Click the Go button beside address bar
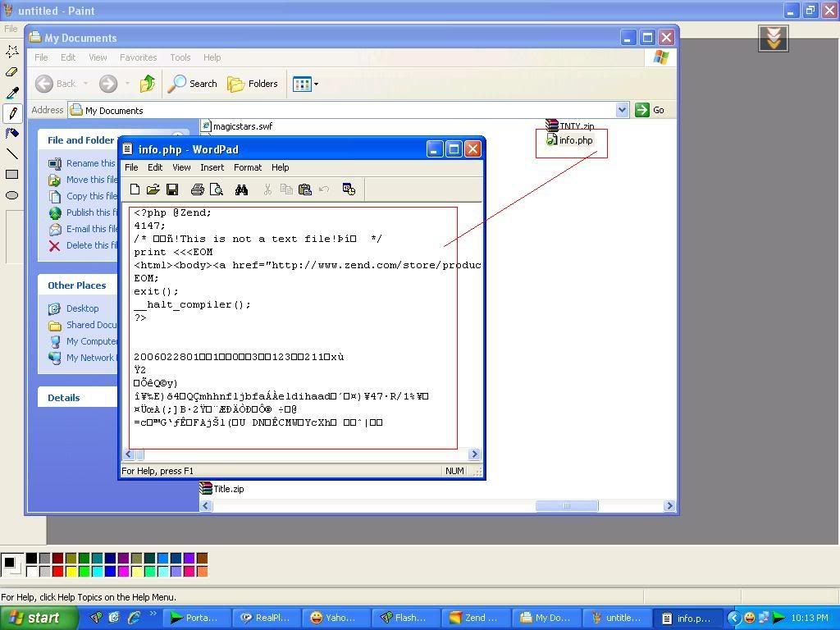Screen dimensions: 840x630 click(x=650, y=110)
